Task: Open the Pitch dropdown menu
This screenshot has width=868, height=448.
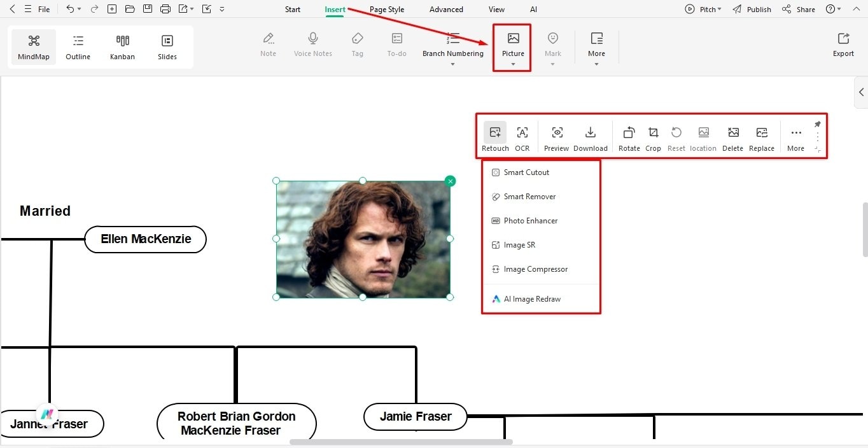Action: 703,9
